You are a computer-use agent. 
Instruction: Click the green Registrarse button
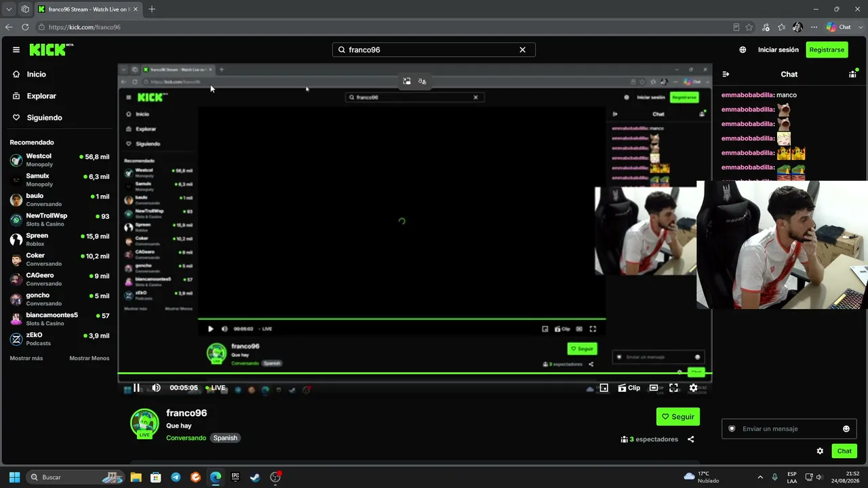click(x=827, y=49)
